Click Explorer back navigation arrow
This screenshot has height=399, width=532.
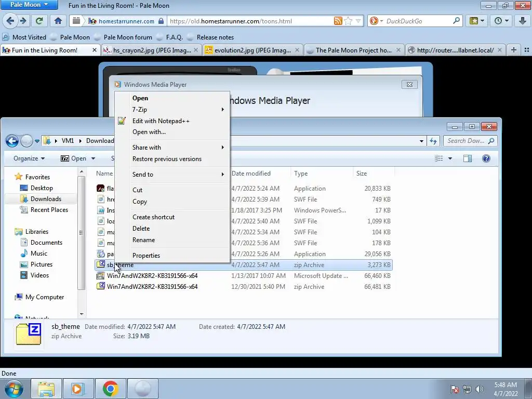point(12,141)
